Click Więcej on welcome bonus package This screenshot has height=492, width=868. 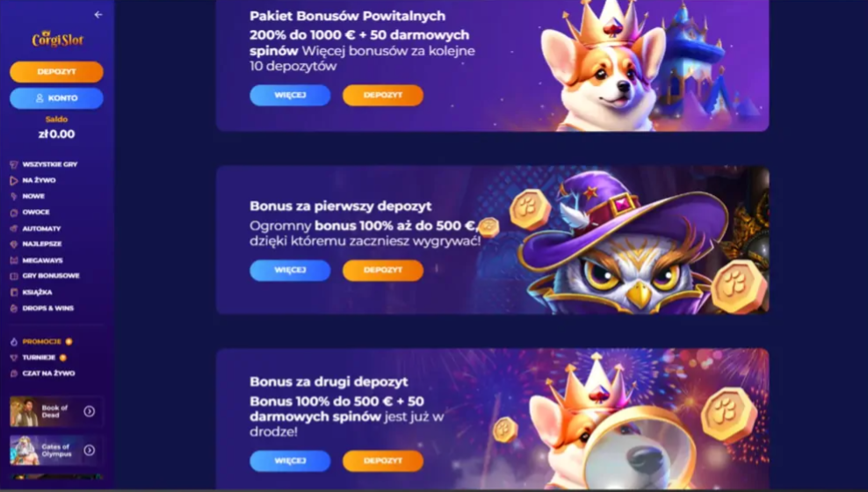point(290,95)
